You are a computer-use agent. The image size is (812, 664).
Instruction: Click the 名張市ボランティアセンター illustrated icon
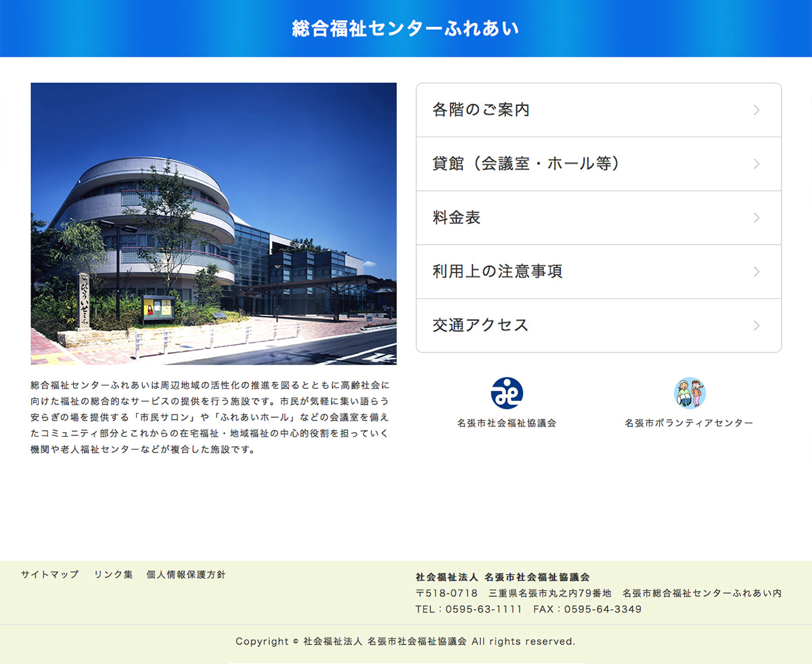(689, 393)
